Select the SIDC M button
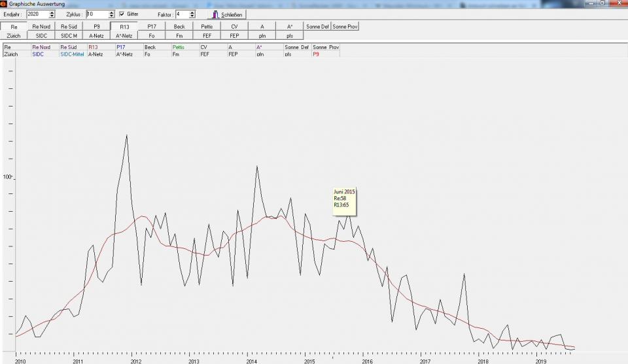 click(x=69, y=36)
